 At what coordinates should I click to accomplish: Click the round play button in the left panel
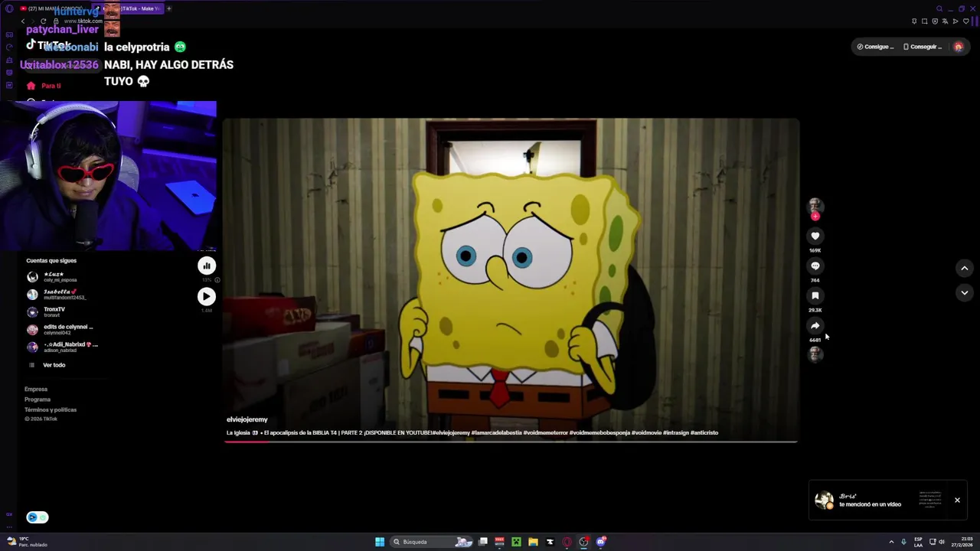click(x=207, y=296)
